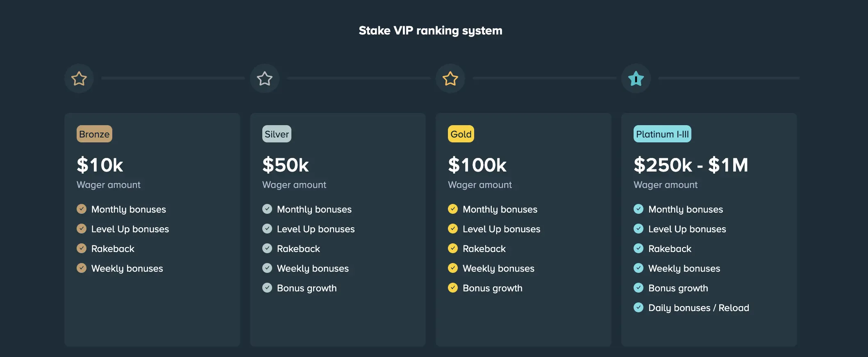Click the Platinum Weekly bonuses checkmark
Screen dimensions: 868x357
click(x=639, y=268)
